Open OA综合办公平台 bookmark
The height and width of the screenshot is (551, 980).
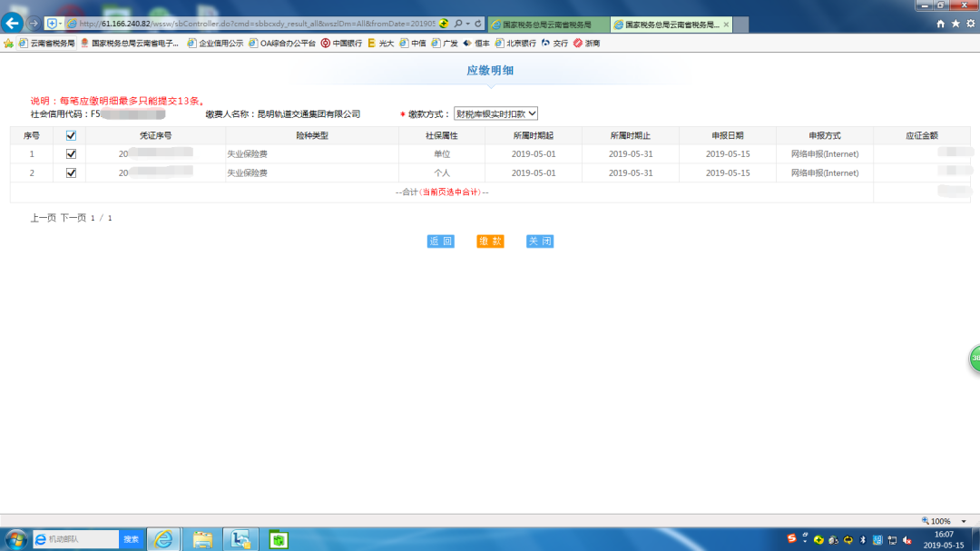[282, 44]
